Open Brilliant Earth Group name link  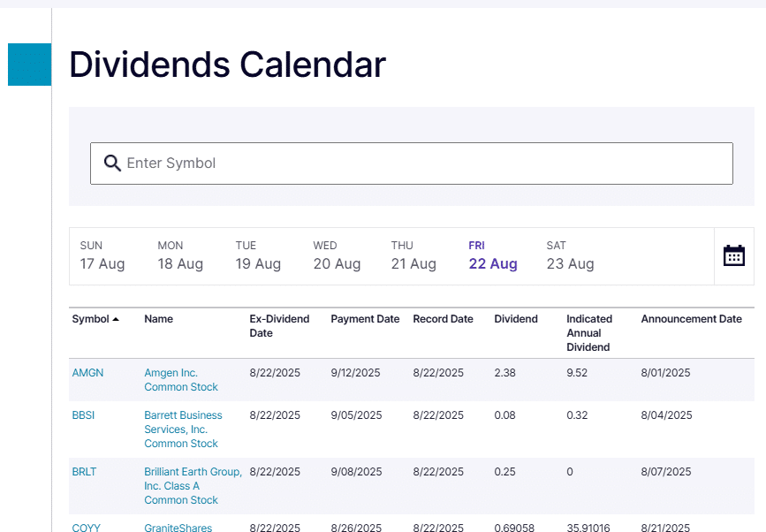tap(192, 486)
